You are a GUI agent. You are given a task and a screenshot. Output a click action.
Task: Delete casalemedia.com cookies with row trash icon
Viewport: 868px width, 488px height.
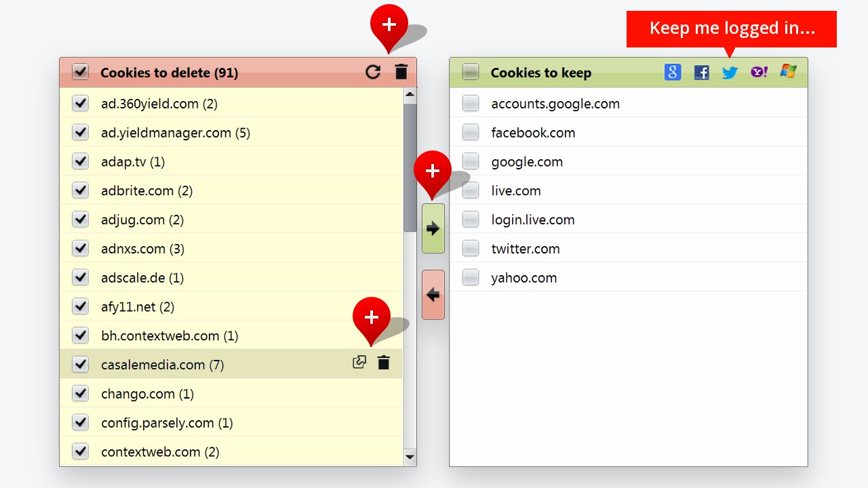[x=384, y=363]
